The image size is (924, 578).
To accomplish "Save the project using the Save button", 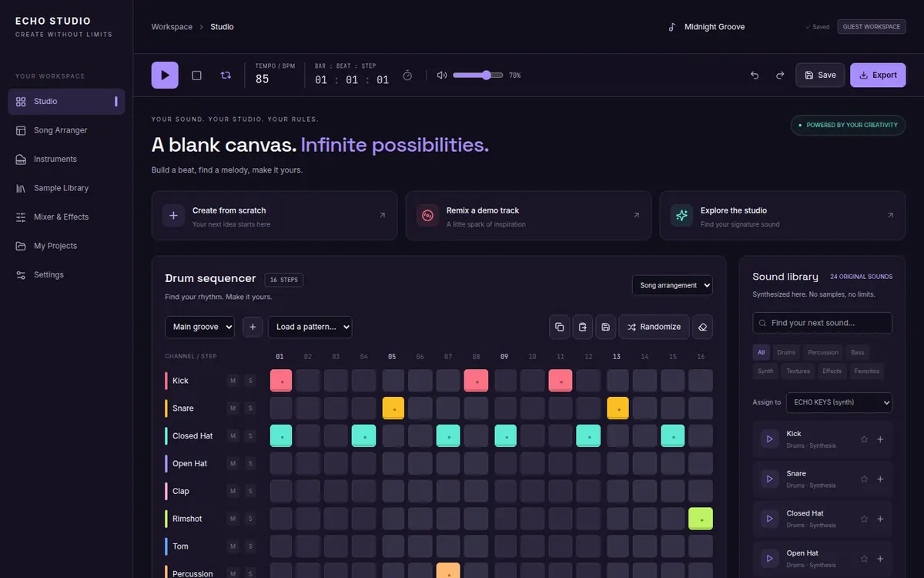I will (820, 75).
